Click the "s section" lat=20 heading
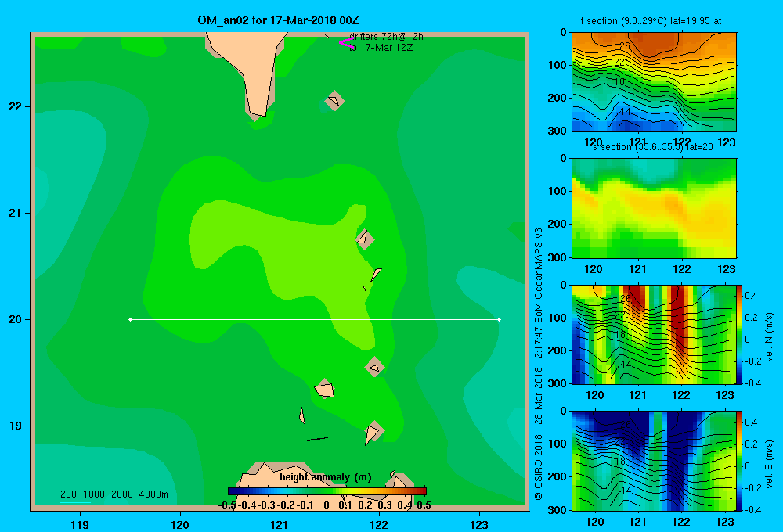783x532 pixels. pyautogui.click(x=653, y=147)
